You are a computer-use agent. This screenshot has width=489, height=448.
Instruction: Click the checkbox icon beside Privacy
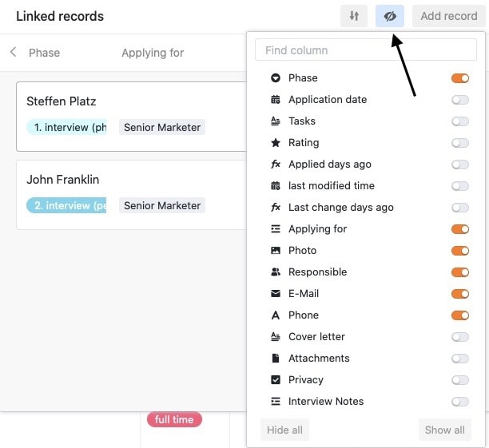click(x=276, y=380)
